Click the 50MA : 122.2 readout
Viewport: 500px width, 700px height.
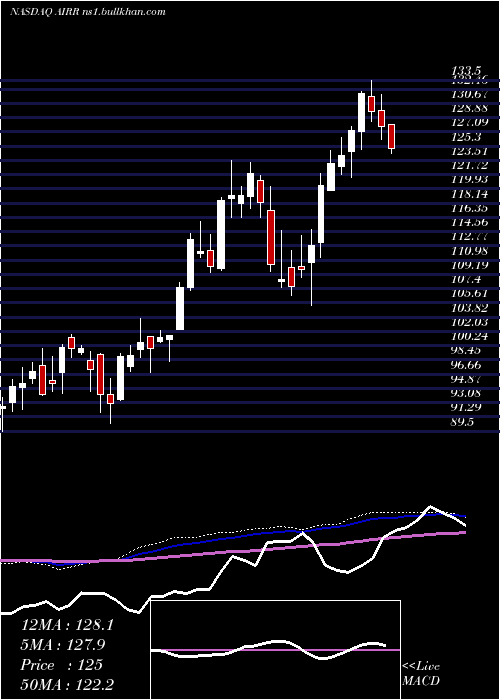(67, 685)
